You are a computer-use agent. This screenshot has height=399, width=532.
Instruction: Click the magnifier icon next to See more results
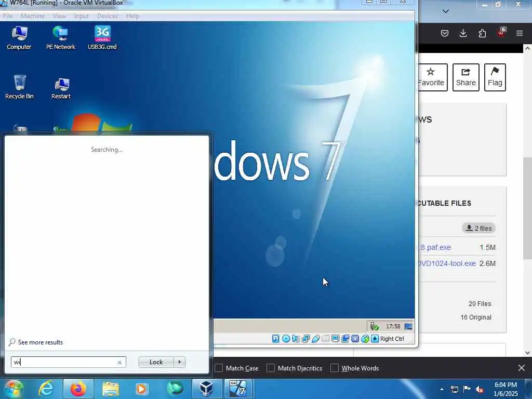[12, 342]
